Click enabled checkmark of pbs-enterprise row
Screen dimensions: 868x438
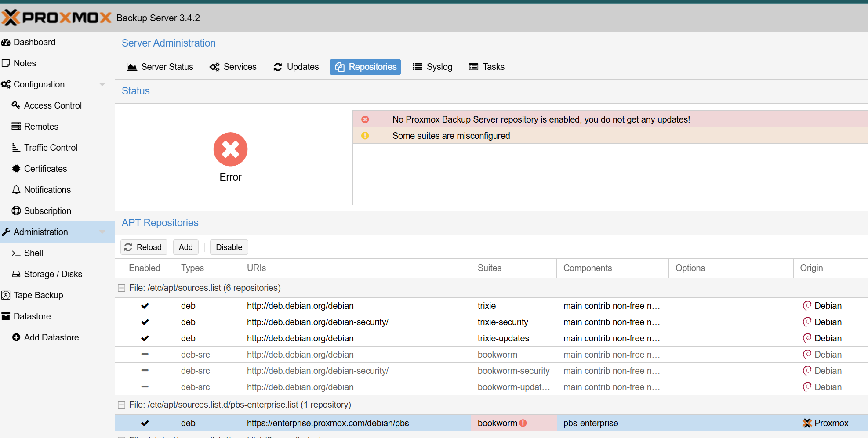tap(145, 423)
